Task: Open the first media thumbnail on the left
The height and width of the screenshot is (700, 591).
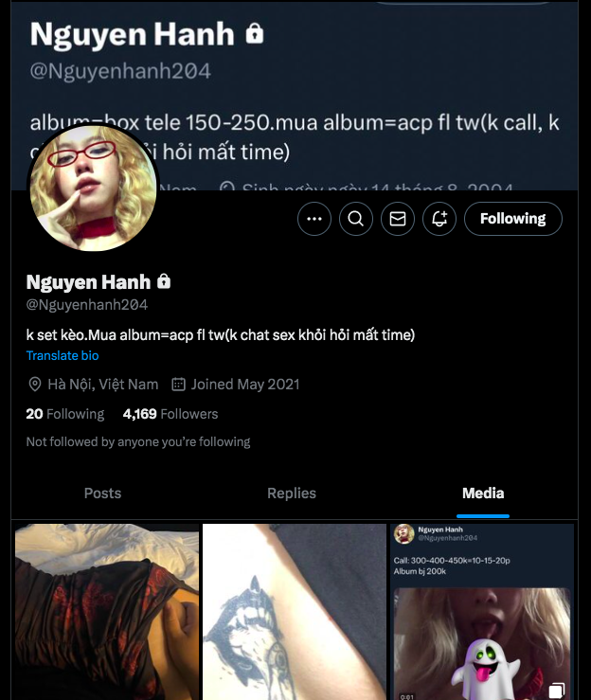Action: [107, 611]
